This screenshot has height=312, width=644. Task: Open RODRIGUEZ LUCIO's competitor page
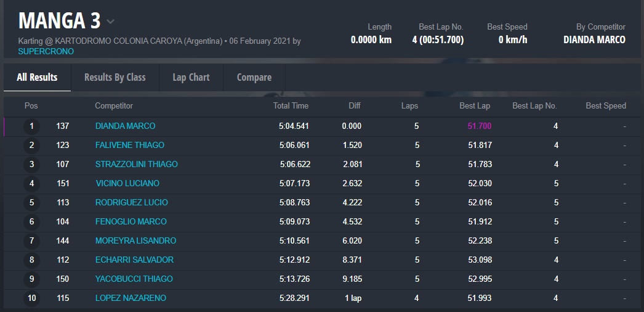(x=131, y=202)
